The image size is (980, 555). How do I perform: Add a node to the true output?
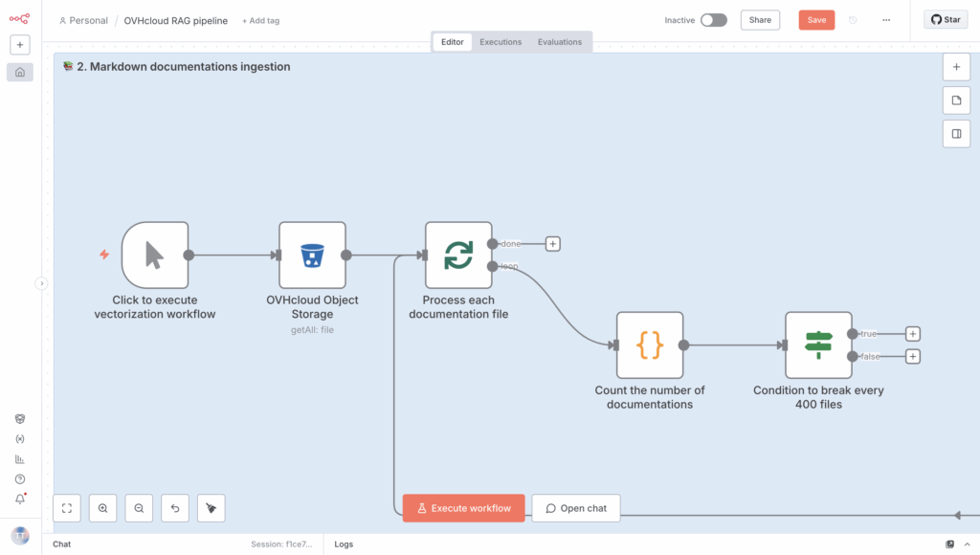tap(913, 334)
